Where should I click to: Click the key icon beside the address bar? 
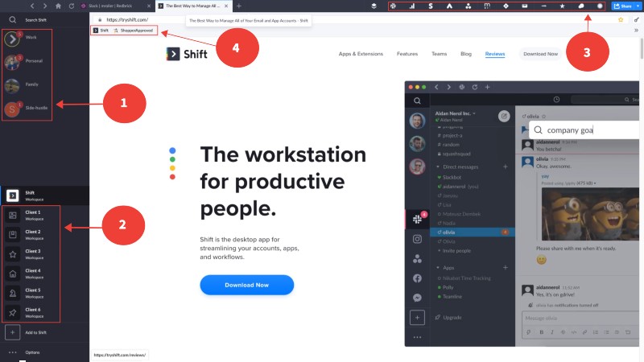click(x=636, y=19)
